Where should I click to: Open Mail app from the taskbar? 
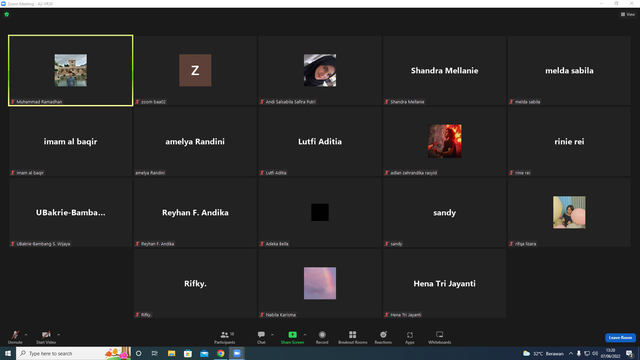pyautogui.click(x=204, y=353)
